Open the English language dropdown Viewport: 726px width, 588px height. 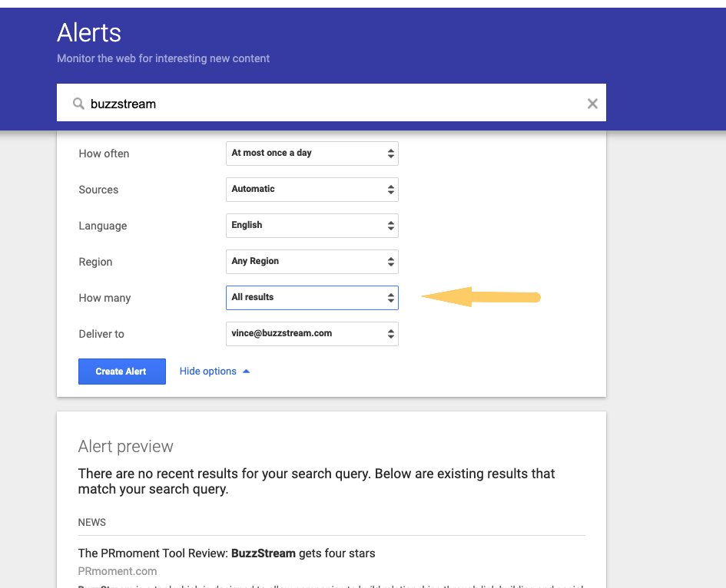pos(307,225)
